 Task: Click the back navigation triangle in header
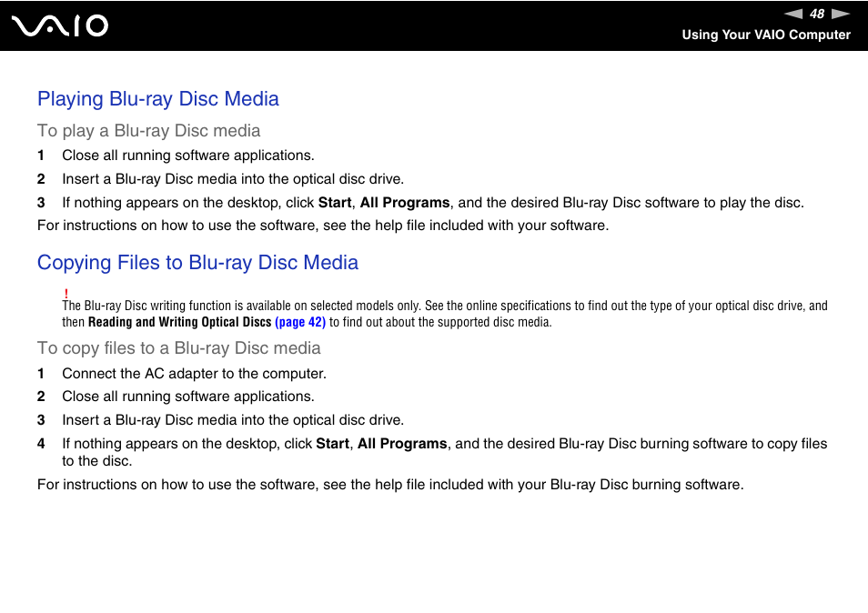pyautogui.click(x=794, y=13)
